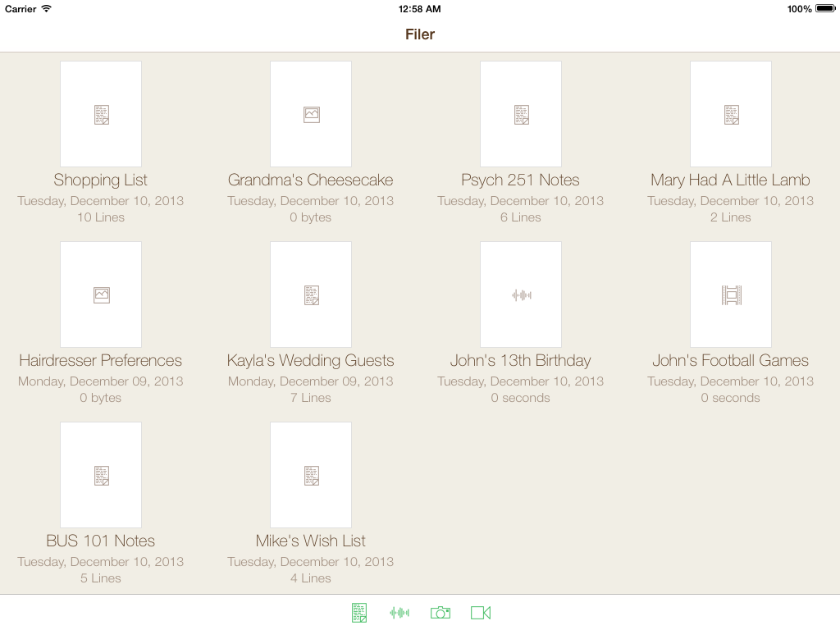Tap the 12:58 AM clock in status bar
This screenshot has width=840, height=630.
coord(419,8)
